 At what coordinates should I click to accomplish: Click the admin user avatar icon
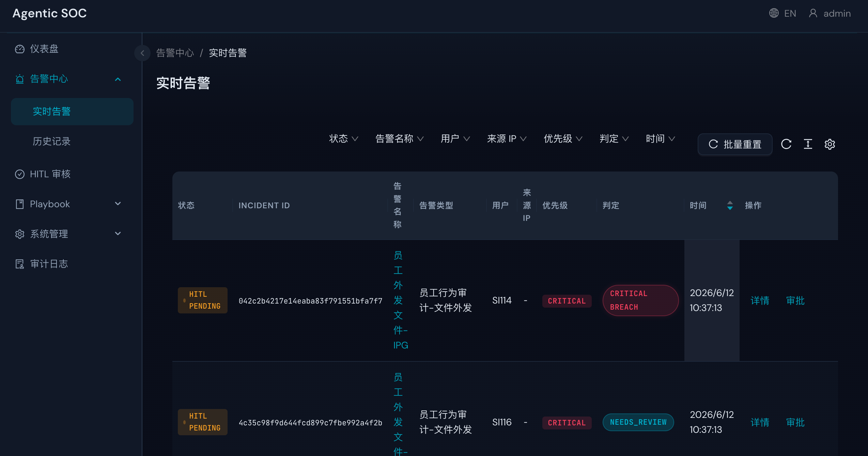tap(813, 13)
